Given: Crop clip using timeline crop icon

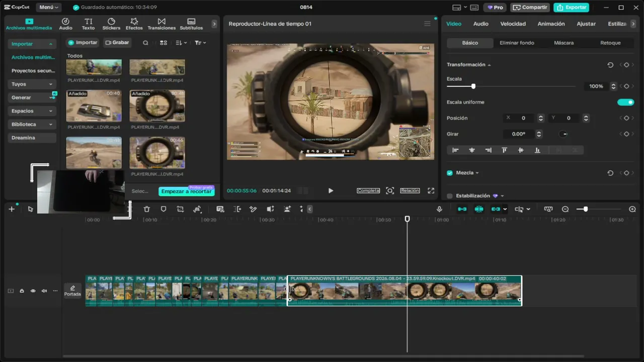Looking at the screenshot, I should [180, 209].
